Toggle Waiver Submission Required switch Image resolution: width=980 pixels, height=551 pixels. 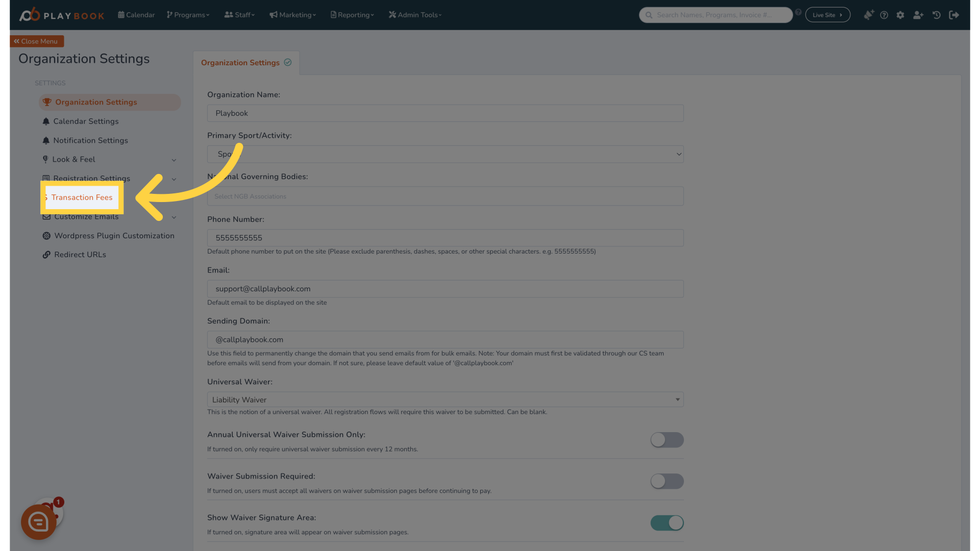click(x=667, y=481)
